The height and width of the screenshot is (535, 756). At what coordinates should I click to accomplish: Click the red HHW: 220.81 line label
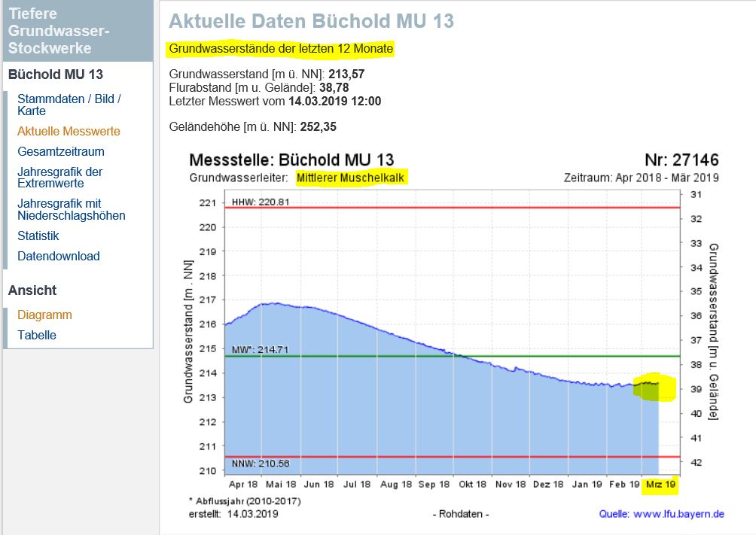click(261, 202)
